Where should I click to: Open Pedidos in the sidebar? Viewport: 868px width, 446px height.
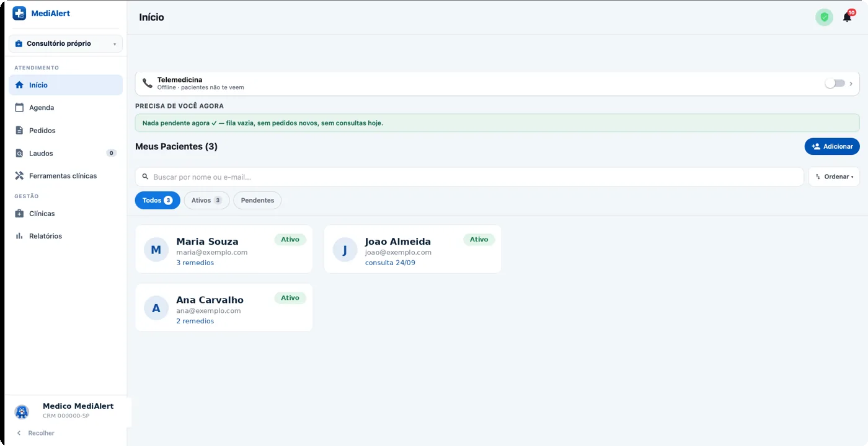point(66,131)
